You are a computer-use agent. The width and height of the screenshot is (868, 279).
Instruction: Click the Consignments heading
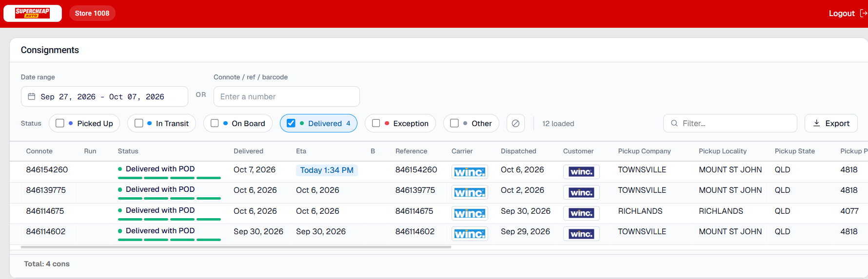50,50
